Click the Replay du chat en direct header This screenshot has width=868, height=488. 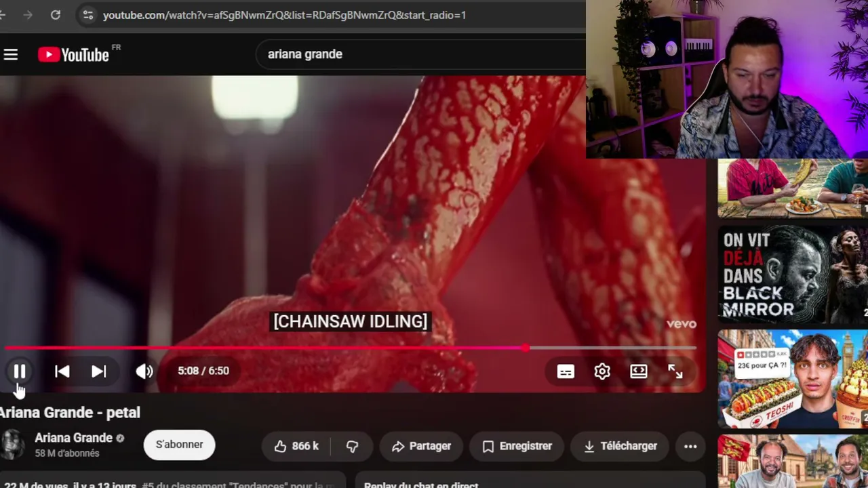click(x=421, y=485)
